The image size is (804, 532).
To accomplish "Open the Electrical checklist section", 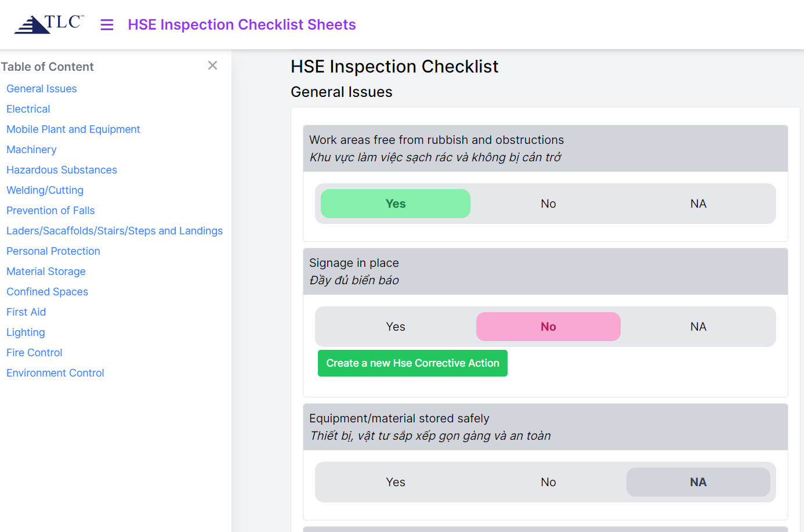I will pos(28,108).
